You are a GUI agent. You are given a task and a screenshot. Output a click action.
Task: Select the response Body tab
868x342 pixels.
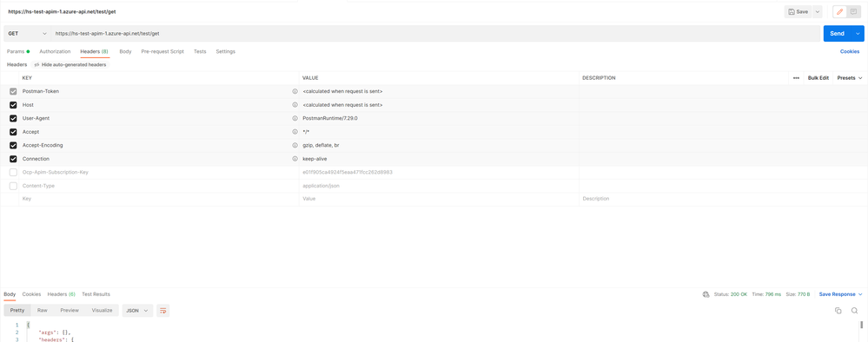[x=10, y=294]
